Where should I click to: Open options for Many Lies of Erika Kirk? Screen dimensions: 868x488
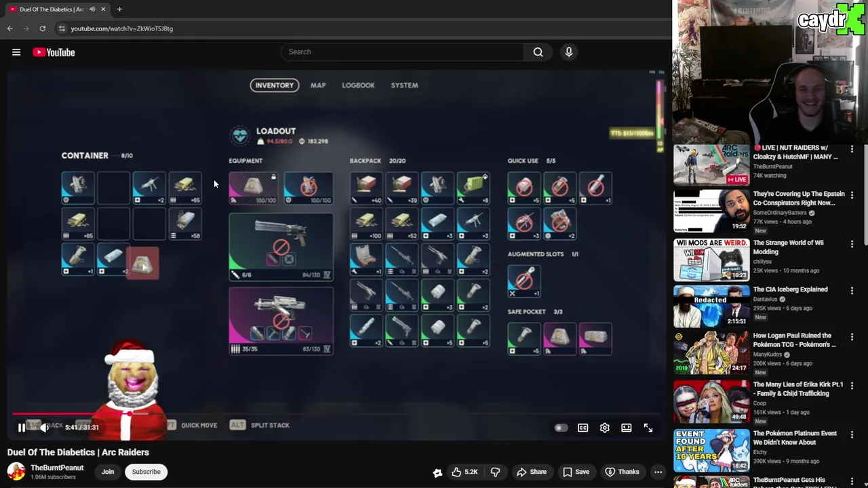pyautogui.click(x=852, y=386)
